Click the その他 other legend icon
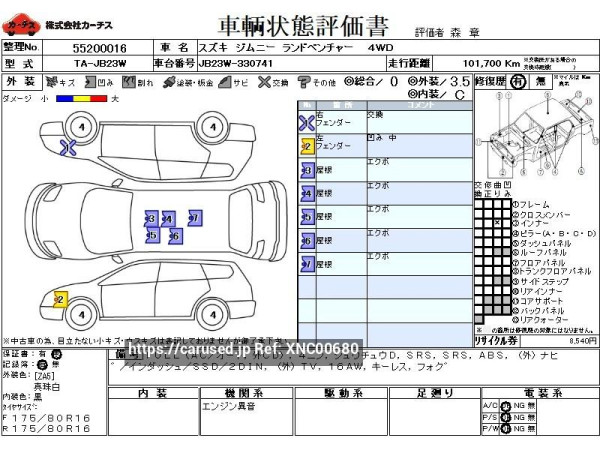600x450 pixels. point(304,82)
